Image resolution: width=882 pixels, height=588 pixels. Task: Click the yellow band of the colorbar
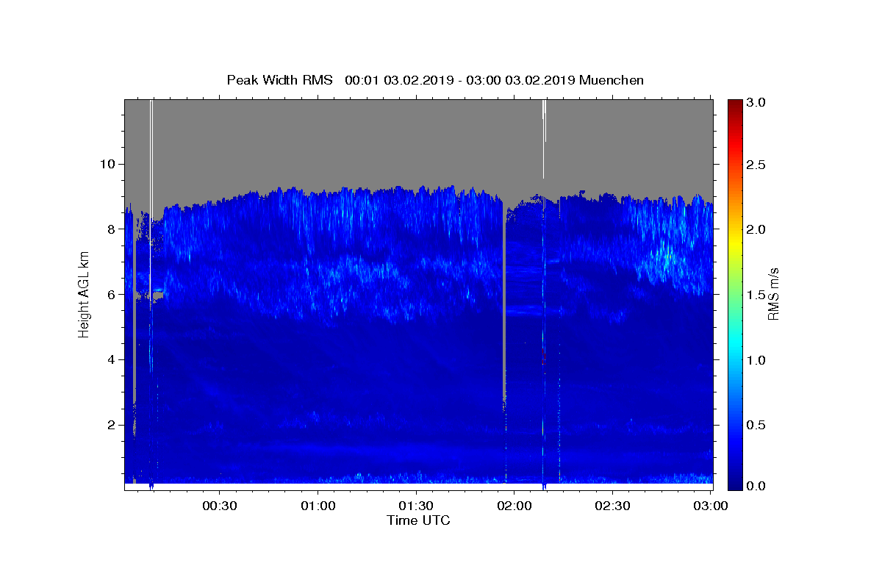(735, 243)
